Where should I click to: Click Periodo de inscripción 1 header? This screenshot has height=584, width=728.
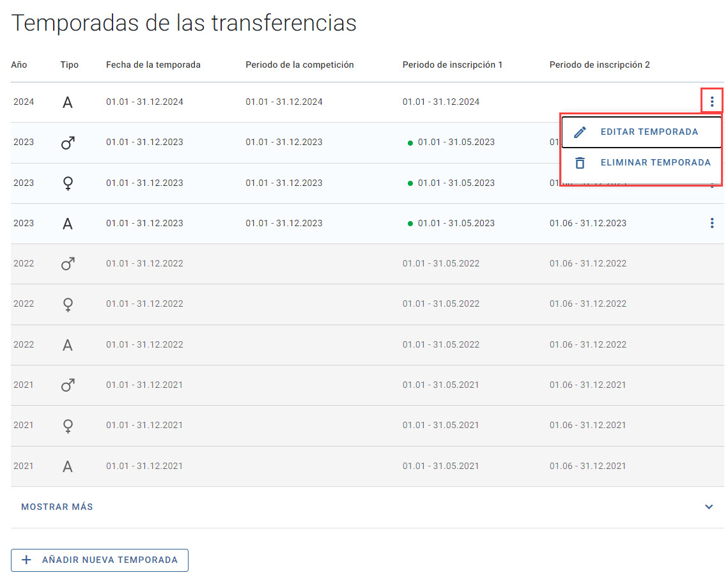click(x=453, y=65)
